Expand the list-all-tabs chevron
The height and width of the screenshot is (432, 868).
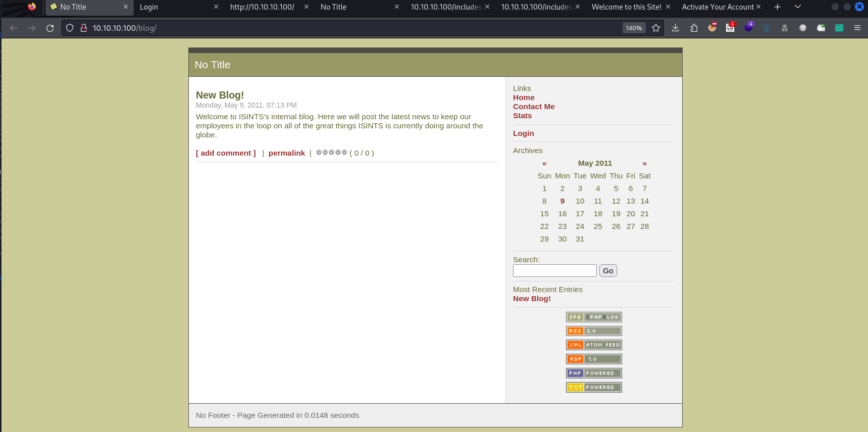click(x=798, y=7)
